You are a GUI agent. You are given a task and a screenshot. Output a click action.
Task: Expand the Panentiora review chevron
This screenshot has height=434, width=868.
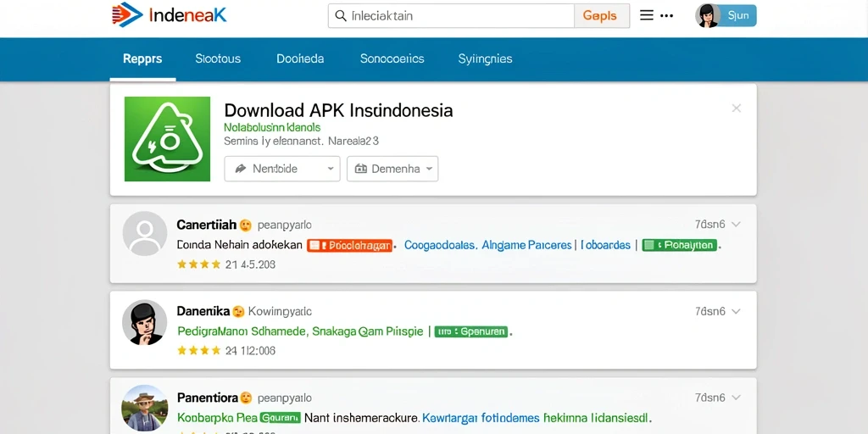(736, 398)
